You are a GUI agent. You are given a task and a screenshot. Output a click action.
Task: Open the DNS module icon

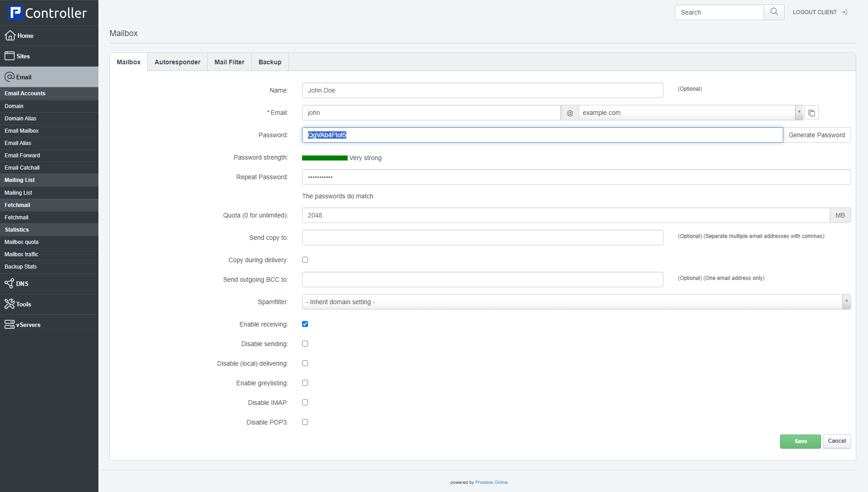[9, 284]
